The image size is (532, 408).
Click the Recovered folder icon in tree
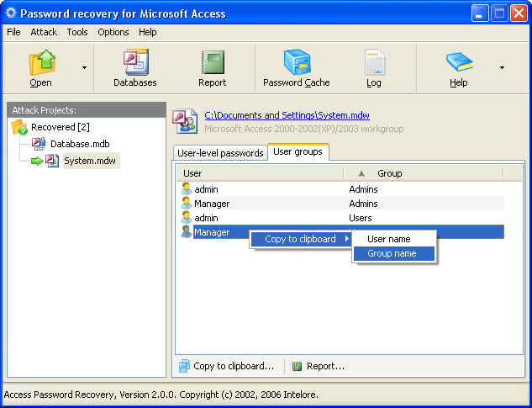tap(19, 127)
